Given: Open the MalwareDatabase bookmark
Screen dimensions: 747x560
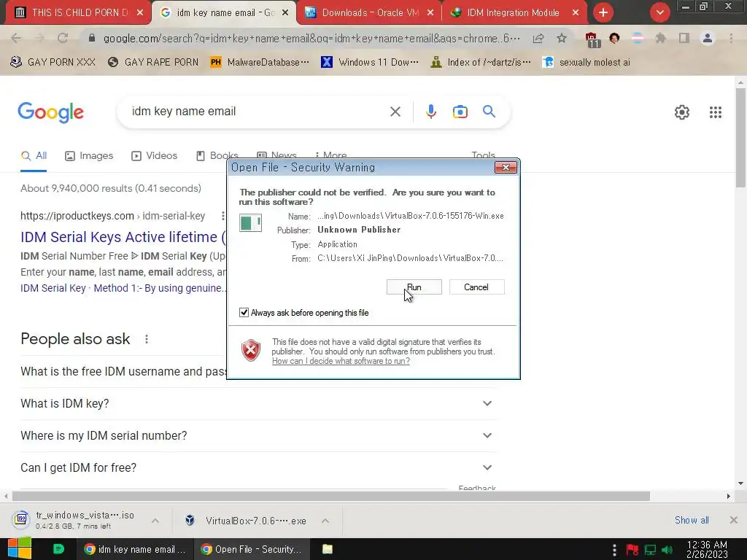Looking at the screenshot, I should click(x=260, y=63).
